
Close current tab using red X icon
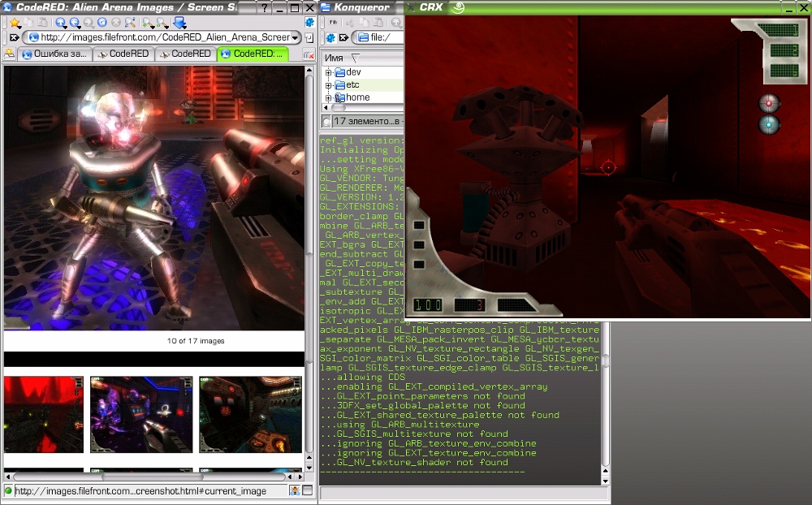pyautogui.click(x=309, y=54)
